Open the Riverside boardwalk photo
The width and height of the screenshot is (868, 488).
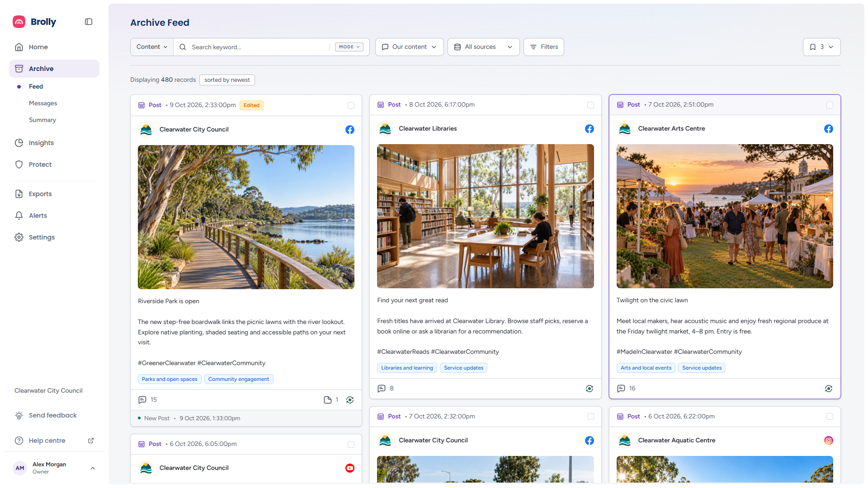[x=246, y=217]
